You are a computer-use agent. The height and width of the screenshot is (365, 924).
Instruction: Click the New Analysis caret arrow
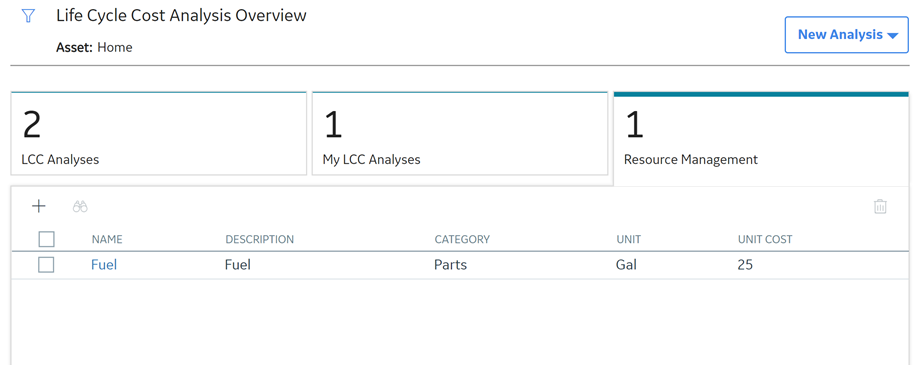pos(892,36)
